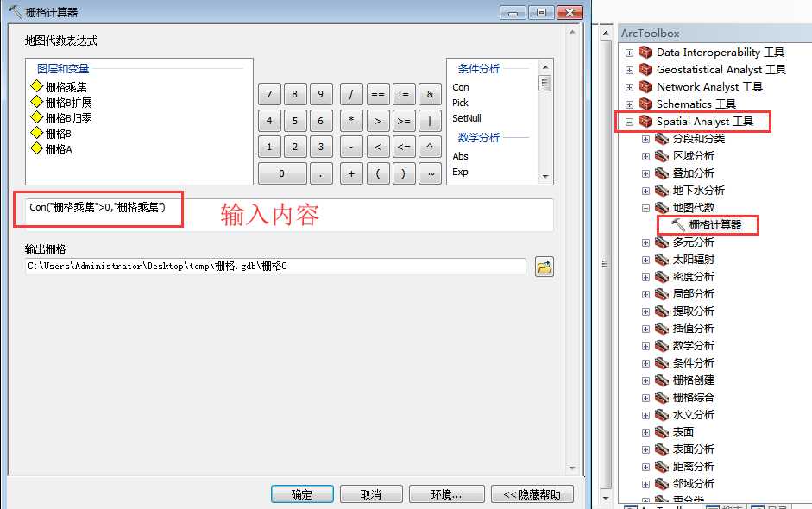
Task: Click the 多元分析 toolset icon
Action: point(661,242)
